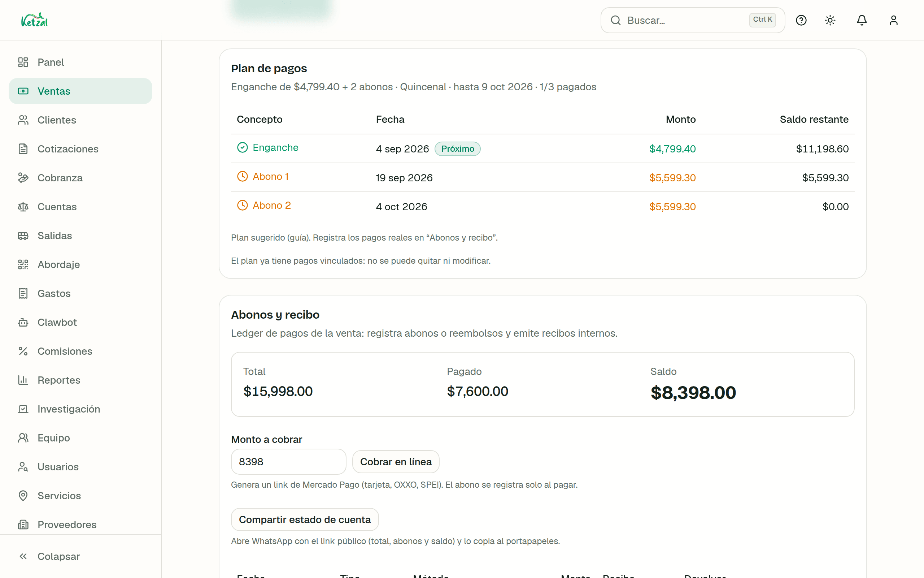The width and height of the screenshot is (924, 578).
Task: Click the Monto a cobrar input
Action: (x=289, y=462)
